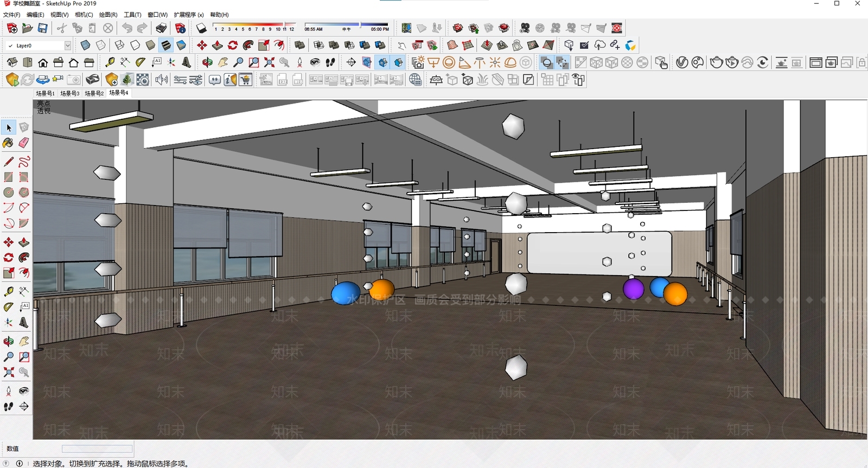
Task: Toggle X-ray face style
Action: (85, 45)
